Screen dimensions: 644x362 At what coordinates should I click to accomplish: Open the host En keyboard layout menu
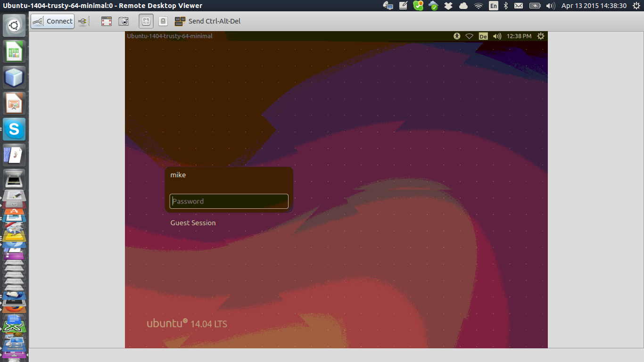(x=494, y=6)
